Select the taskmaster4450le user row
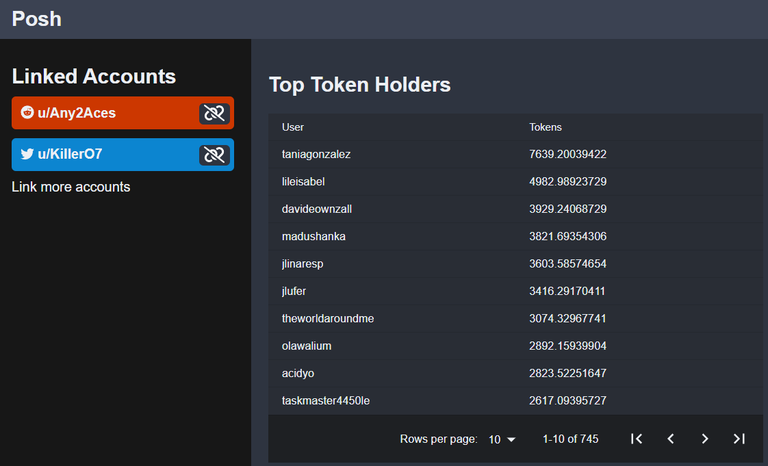The height and width of the screenshot is (466, 768). (x=515, y=401)
